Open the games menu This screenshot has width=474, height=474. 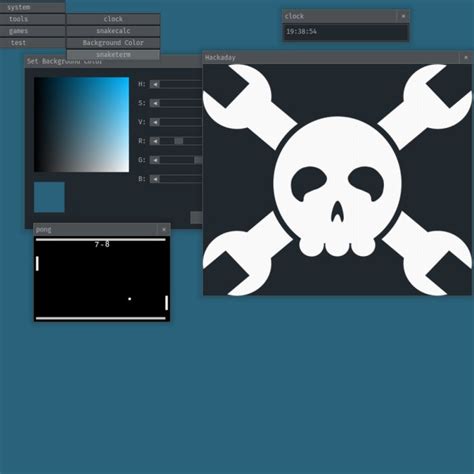32,31
